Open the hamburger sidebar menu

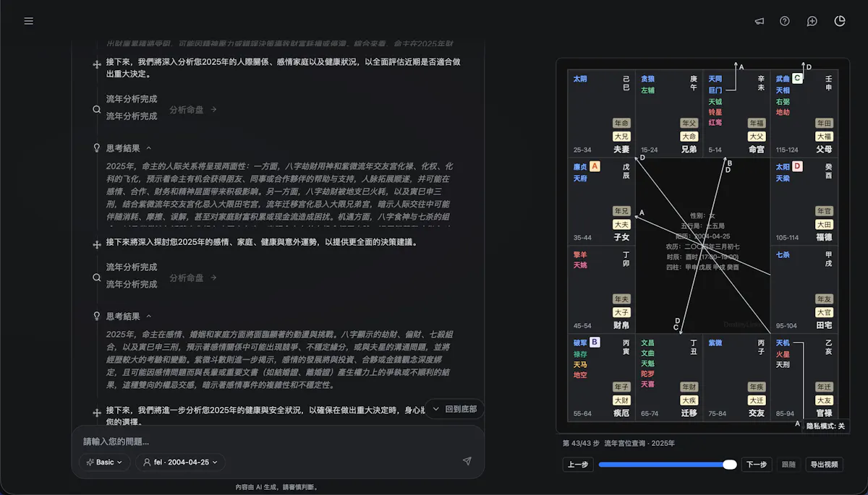pos(29,21)
